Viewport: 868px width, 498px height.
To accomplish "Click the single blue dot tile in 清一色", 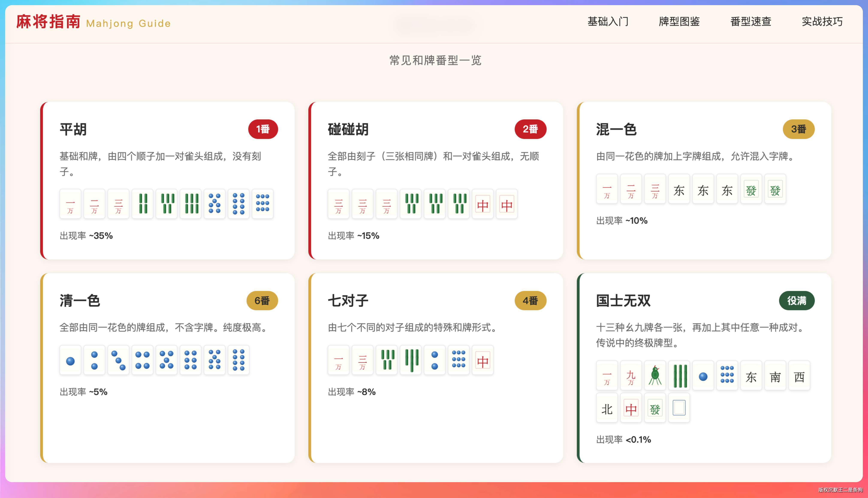I will [x=70, y=360].
